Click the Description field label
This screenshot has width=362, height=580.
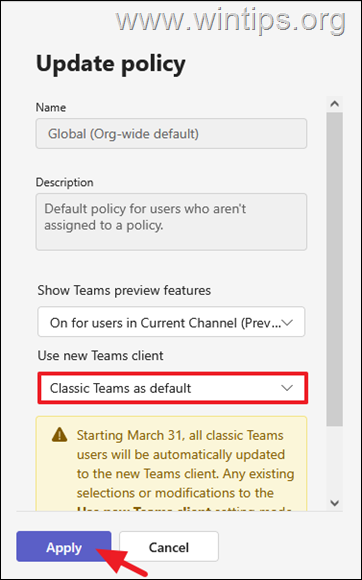(65, 182)
